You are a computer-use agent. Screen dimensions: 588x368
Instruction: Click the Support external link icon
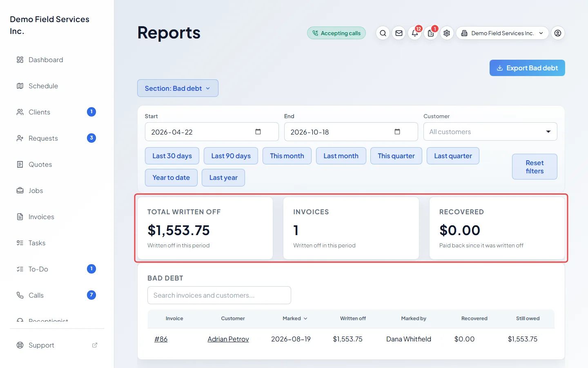tap(95, 345)
